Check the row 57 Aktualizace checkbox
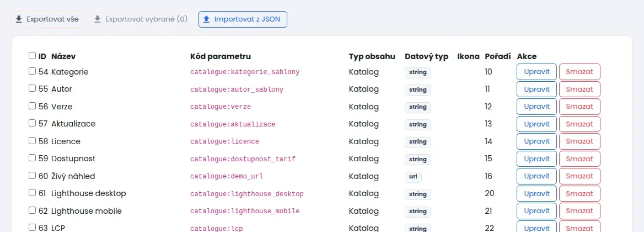Screen dimensions: 644x232 pyautogui.click(x=33, y=123)
